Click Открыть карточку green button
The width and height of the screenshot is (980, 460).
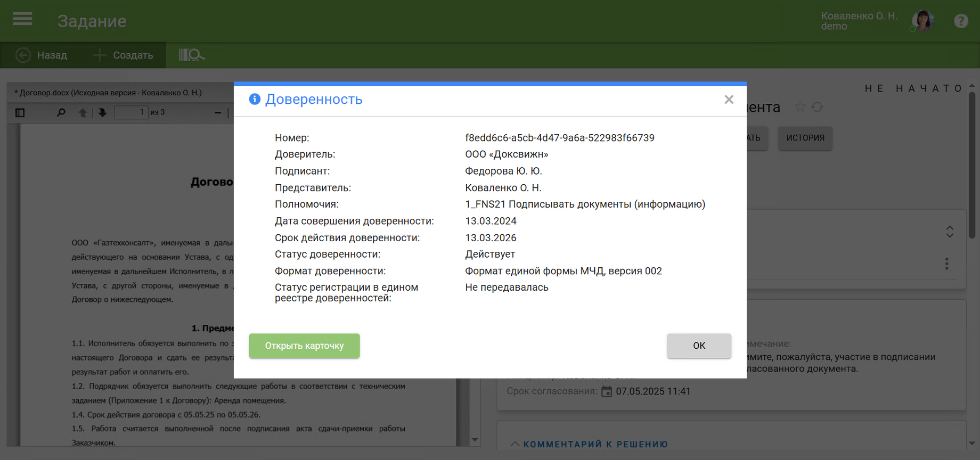tap(304, 346)
